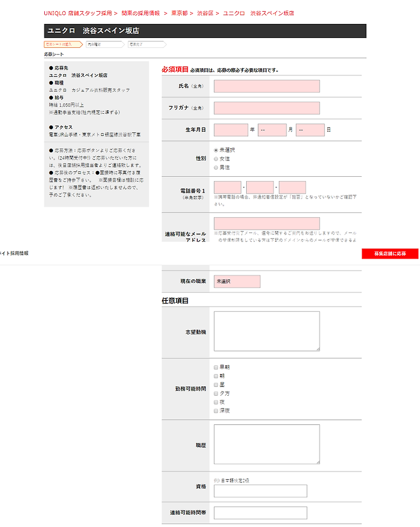Click the first phone number field
The image size is (420, 527).
(228, 187)
